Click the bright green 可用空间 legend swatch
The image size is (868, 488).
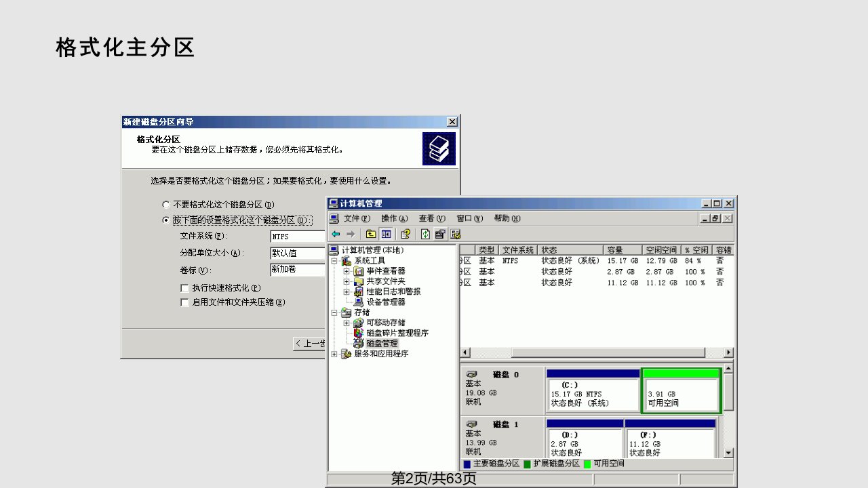click(587, 464)
